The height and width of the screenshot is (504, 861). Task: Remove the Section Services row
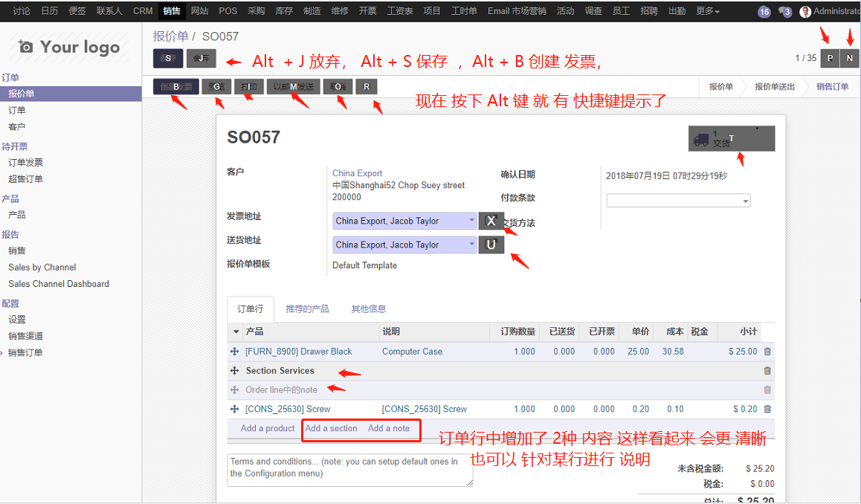(x=767, y=371)
